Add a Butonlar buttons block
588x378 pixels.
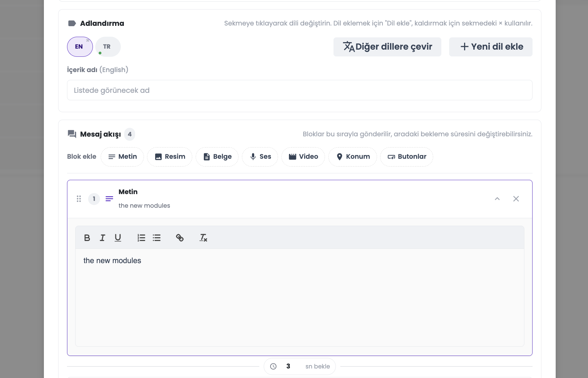[x=407, y=157]
